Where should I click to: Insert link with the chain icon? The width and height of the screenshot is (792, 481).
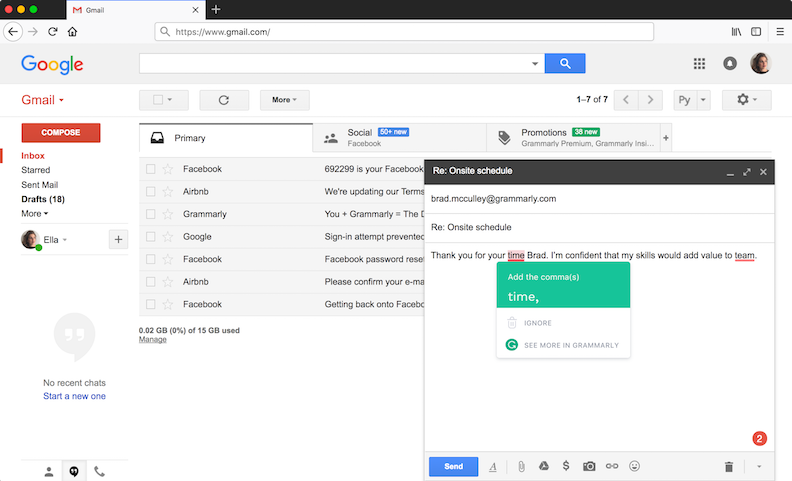(x=612, y=466)
